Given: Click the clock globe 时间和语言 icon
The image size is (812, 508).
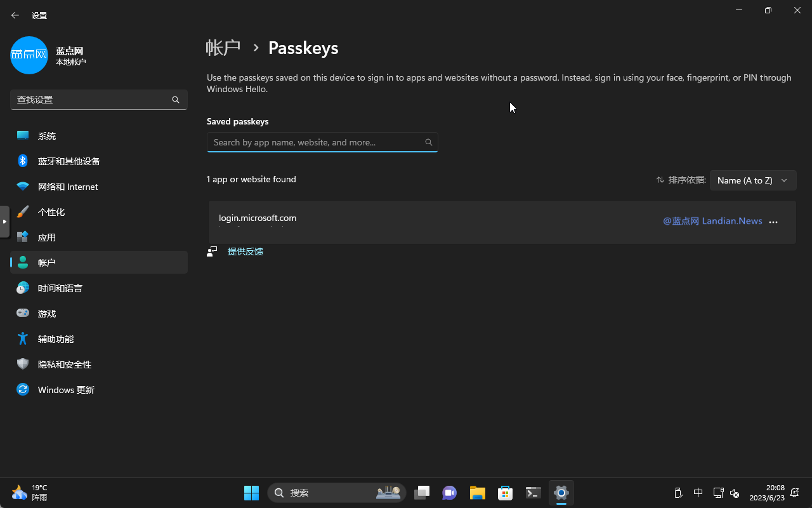Looking at the screenshot, I should pos(23,288).
